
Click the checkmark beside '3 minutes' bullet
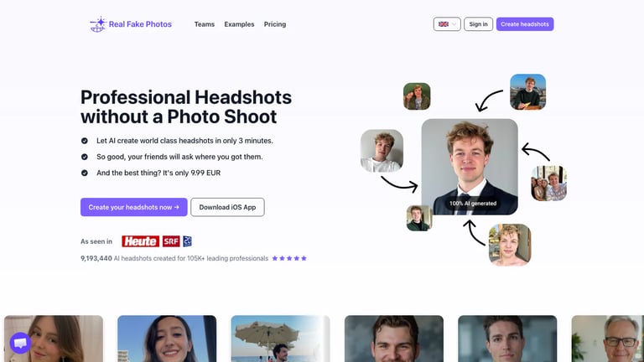[84, 141]
